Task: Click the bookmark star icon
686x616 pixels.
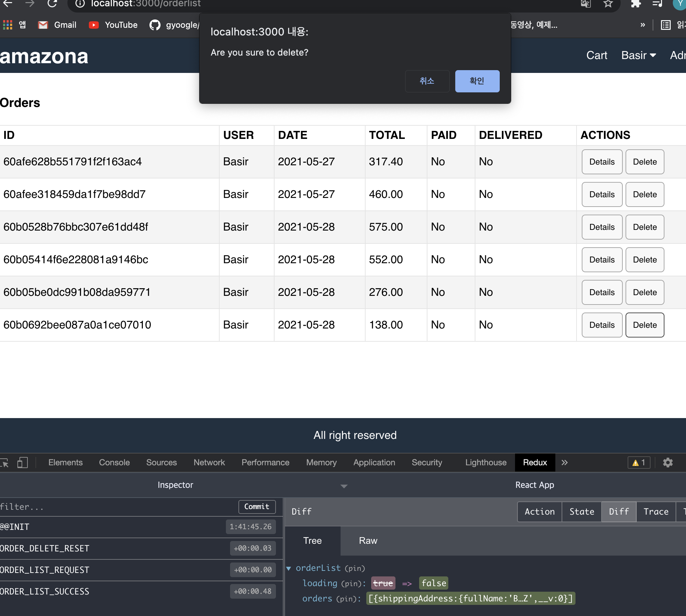Action: [608, 3]
